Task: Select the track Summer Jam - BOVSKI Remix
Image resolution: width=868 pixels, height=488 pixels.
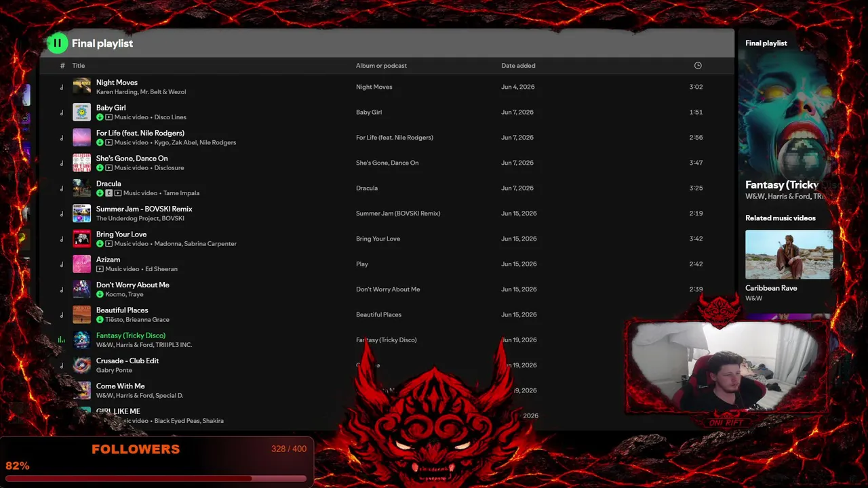Action: click(x=144, y=209)
